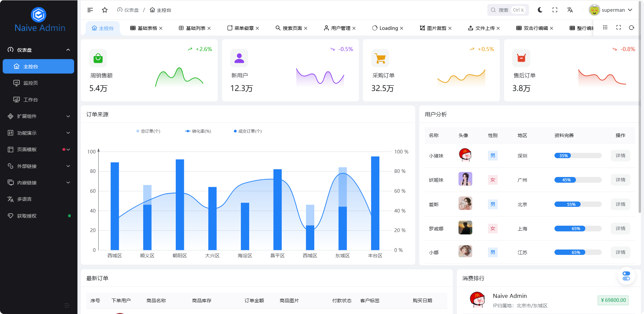Click 详情 button for 罗威娜

[620, 229]
